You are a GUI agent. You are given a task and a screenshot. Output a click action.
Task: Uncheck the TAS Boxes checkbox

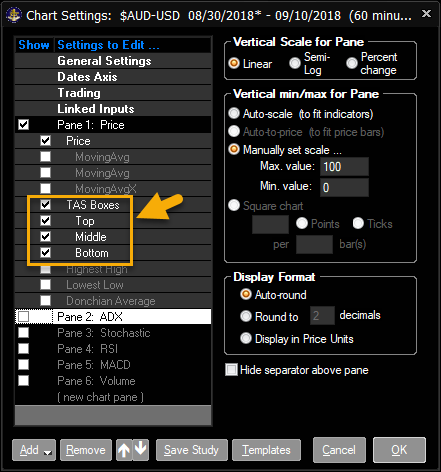tap(45, 204)
